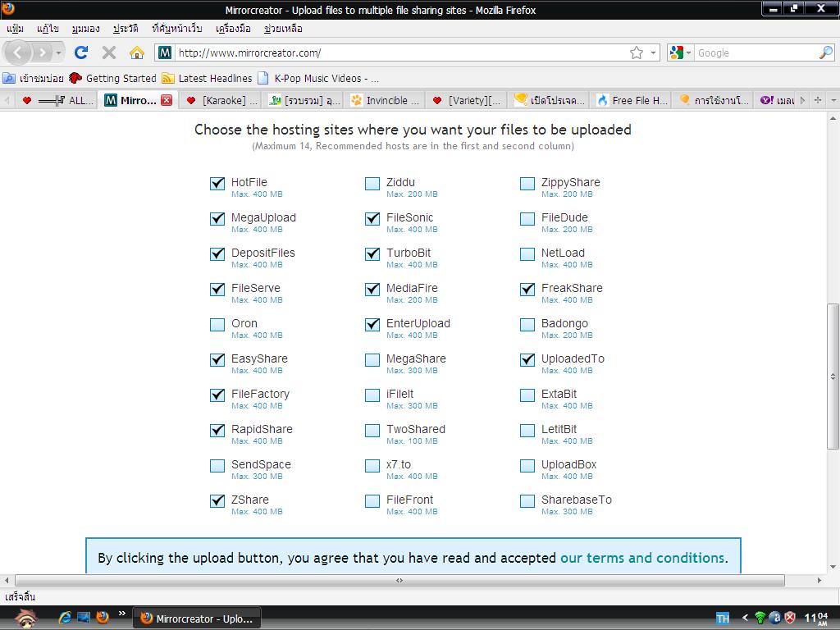
Task: Click the Google search box
Action: [756, 52]
